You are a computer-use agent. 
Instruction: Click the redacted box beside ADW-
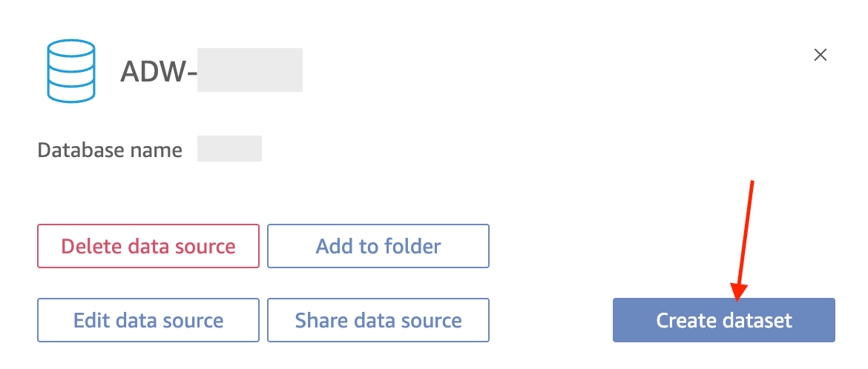[250, 70]
